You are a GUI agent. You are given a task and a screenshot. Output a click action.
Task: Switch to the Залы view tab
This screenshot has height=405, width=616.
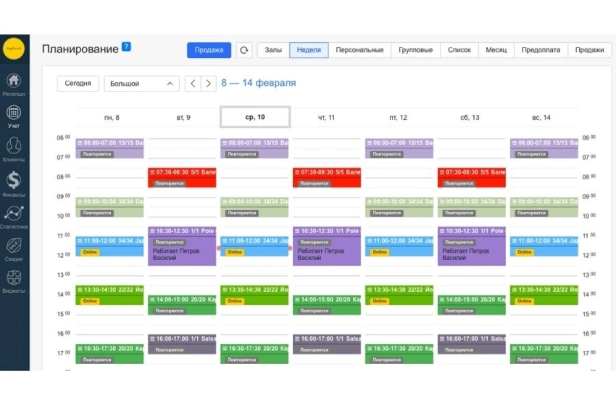click(272, 50)
